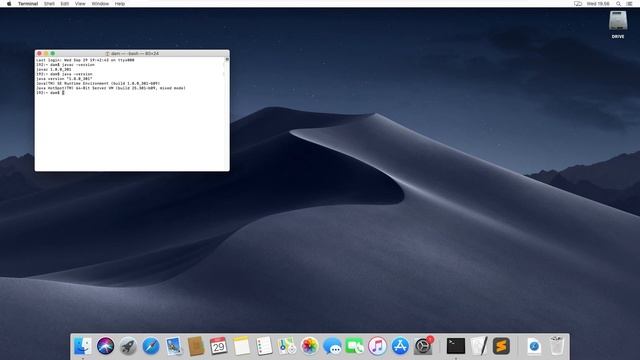Click the Terminal icon in the Dock
This screenshot has height=360, width=640.
pyautogui.click(x=456, y=346)
